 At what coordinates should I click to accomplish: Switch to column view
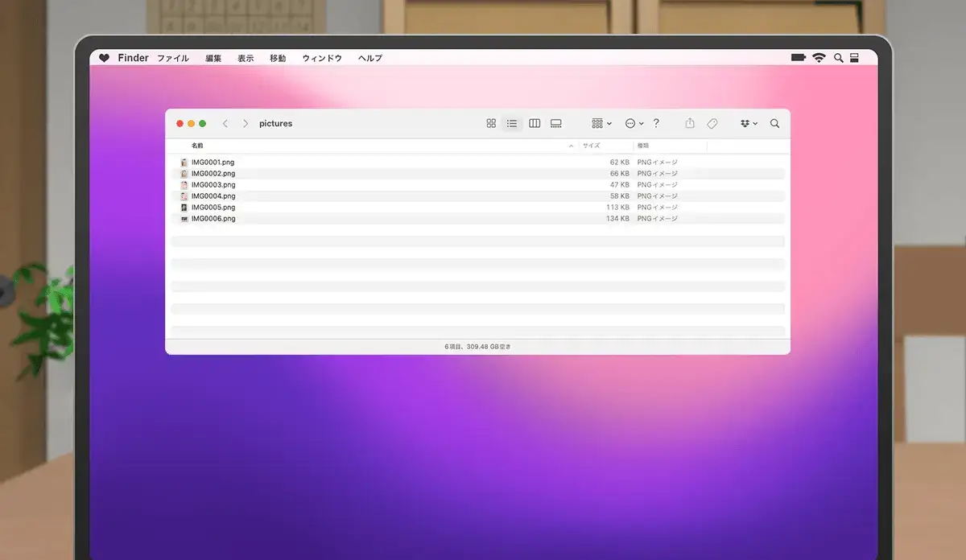coord(535,124)
